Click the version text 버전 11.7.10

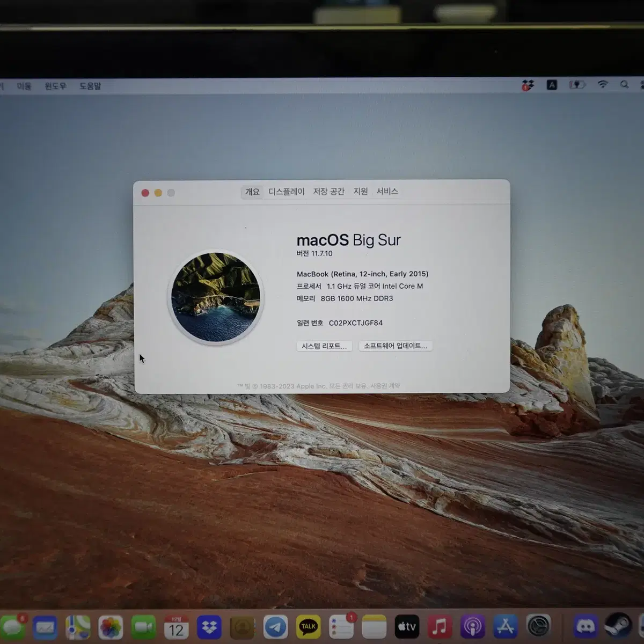(314, 254)
